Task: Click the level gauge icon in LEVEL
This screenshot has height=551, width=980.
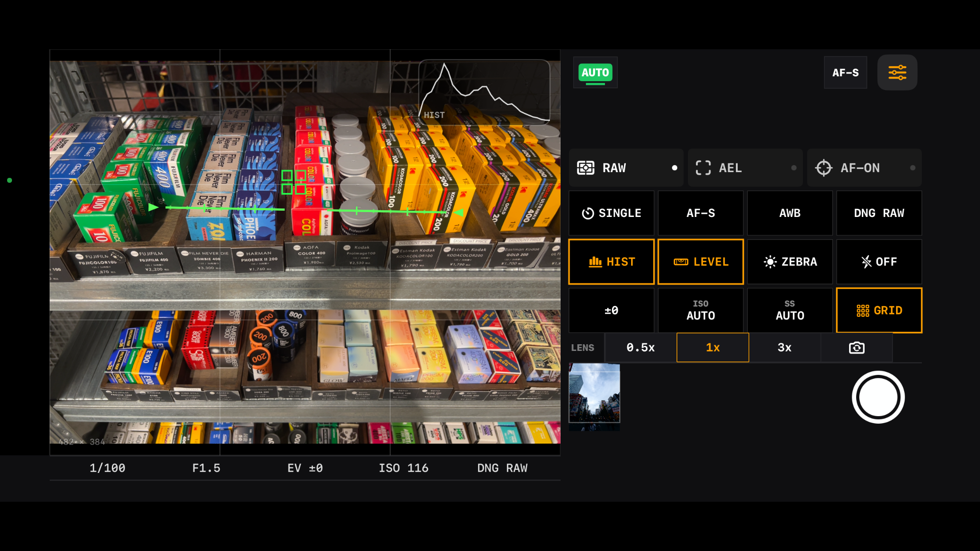Action: [681, 262]
